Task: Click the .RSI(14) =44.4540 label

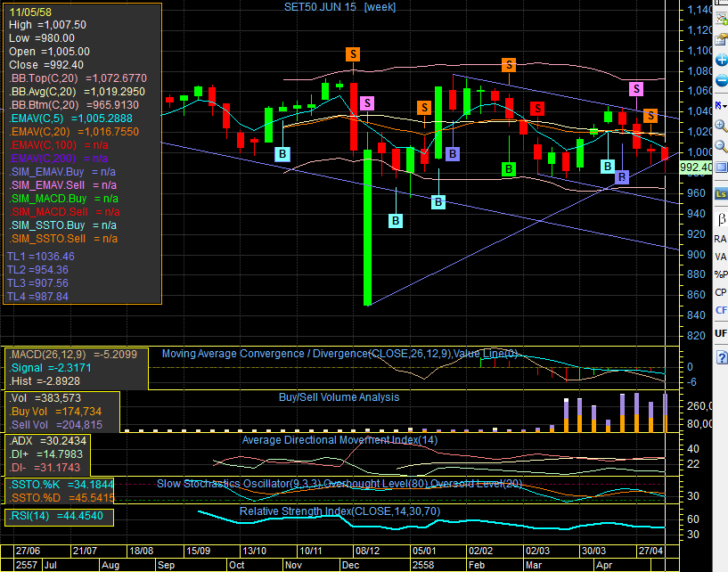Action: tap(56, 515)
